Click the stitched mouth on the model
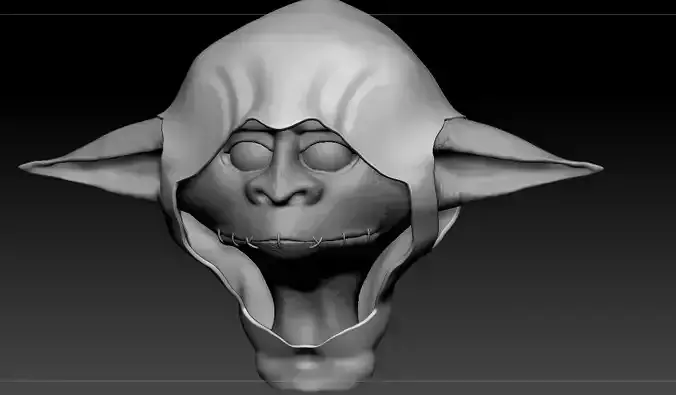This screenshot has height=395, width=676. pos(296,239)
